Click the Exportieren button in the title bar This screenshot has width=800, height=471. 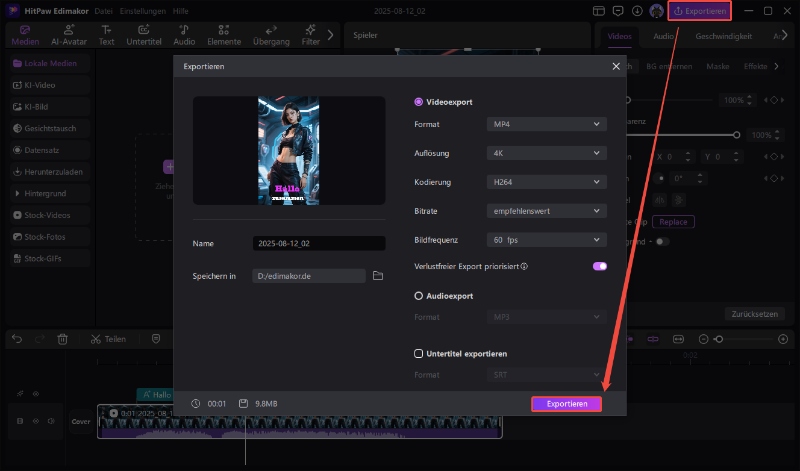(x=699, y=11)
